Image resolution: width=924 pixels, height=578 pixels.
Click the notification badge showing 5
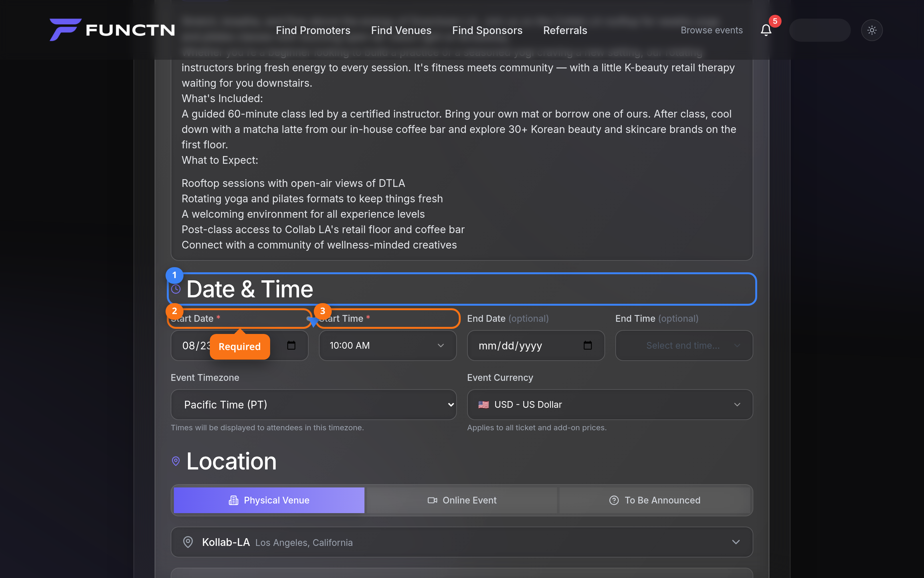pyautogui.click(x=775, y=21)
